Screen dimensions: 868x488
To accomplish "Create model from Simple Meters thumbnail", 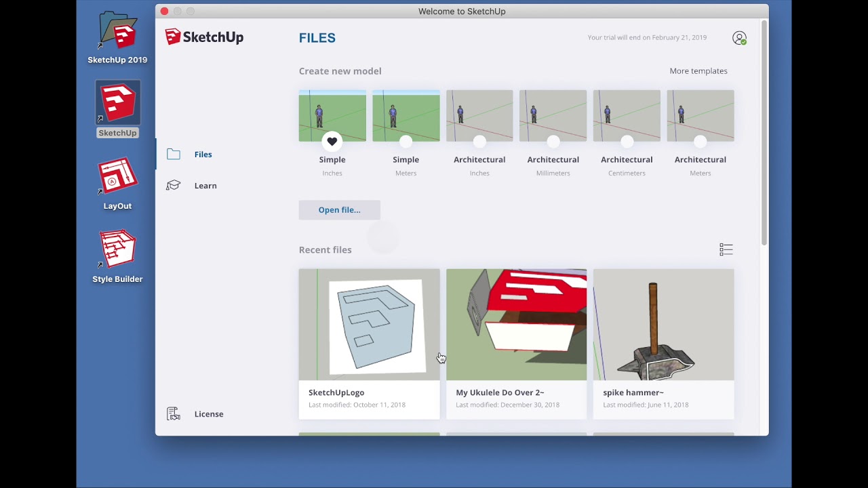I will pyautogui.click(x=406, y=115).
